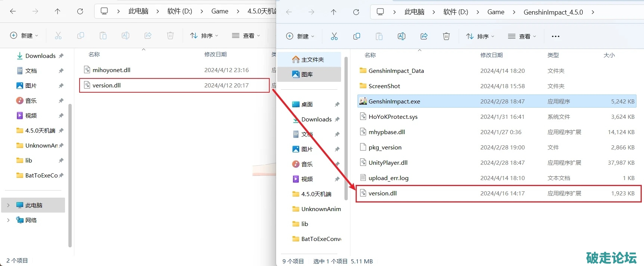Viewport: 644px width, 266px height.
Task: Open the three-dot more options menu
Action: 555,36
